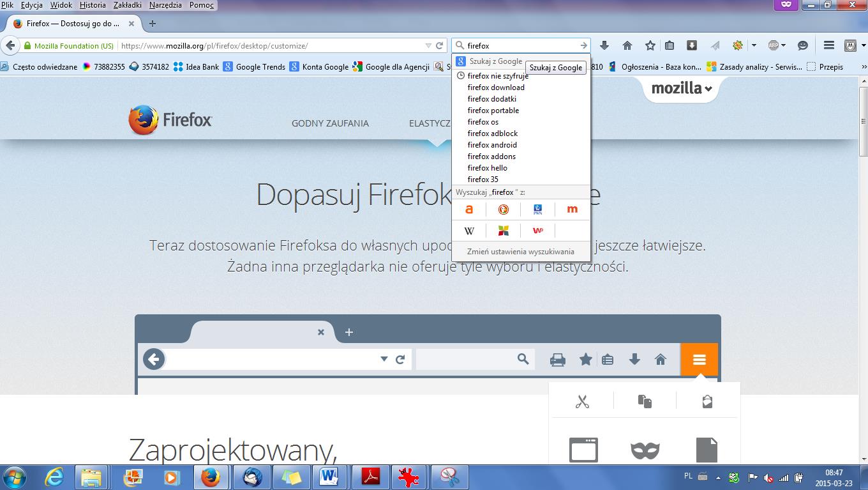
Task: Open a new tab with plus button
Action: point(152,24)
